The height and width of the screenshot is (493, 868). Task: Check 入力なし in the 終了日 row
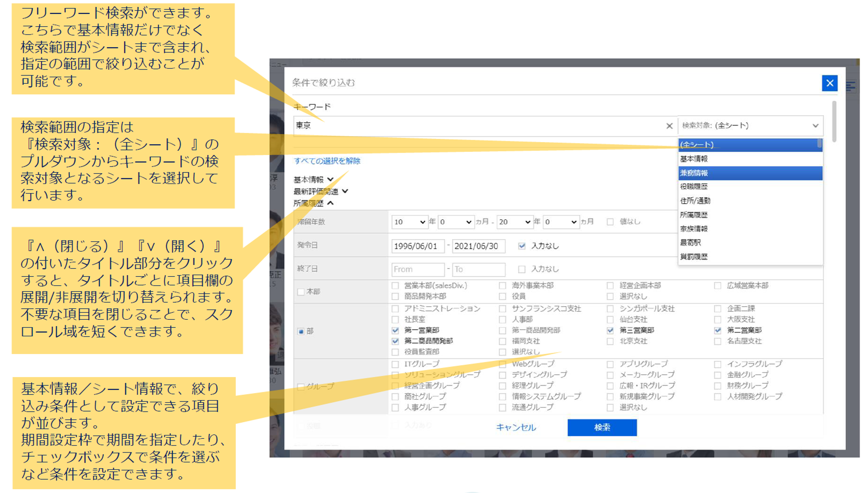(521, 269)
